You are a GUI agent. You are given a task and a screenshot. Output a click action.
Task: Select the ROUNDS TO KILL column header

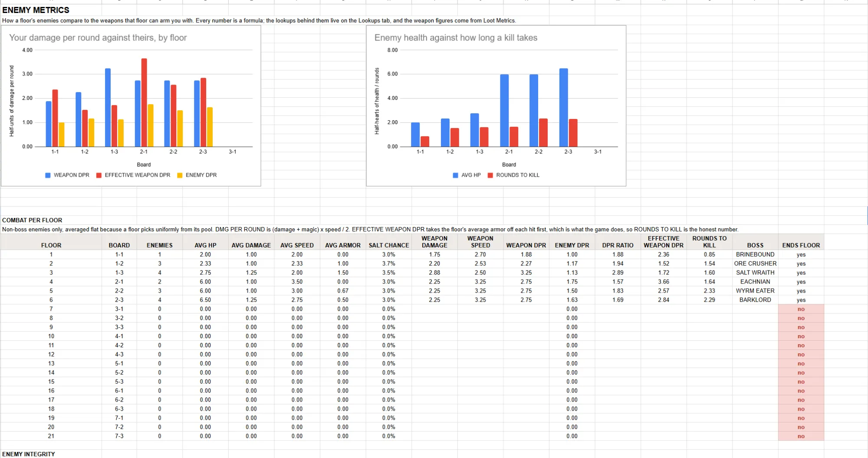[x=709, y=242]
